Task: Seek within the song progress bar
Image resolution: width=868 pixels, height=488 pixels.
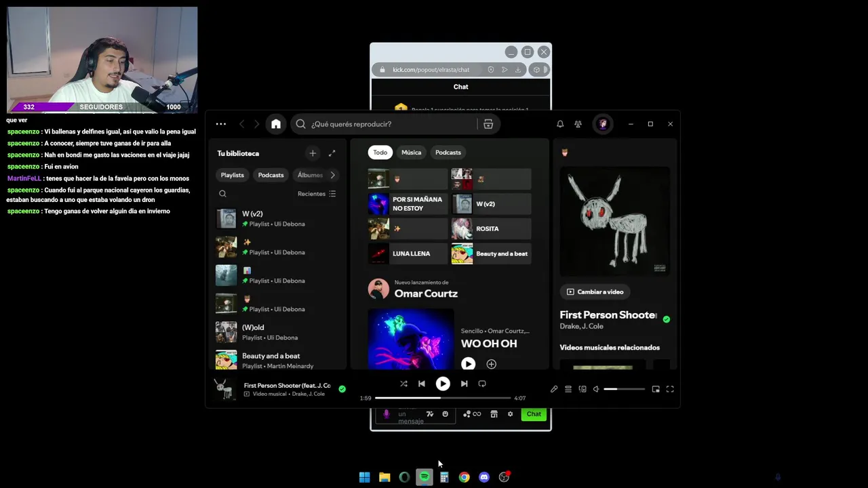Action: (x=443, y=398)
